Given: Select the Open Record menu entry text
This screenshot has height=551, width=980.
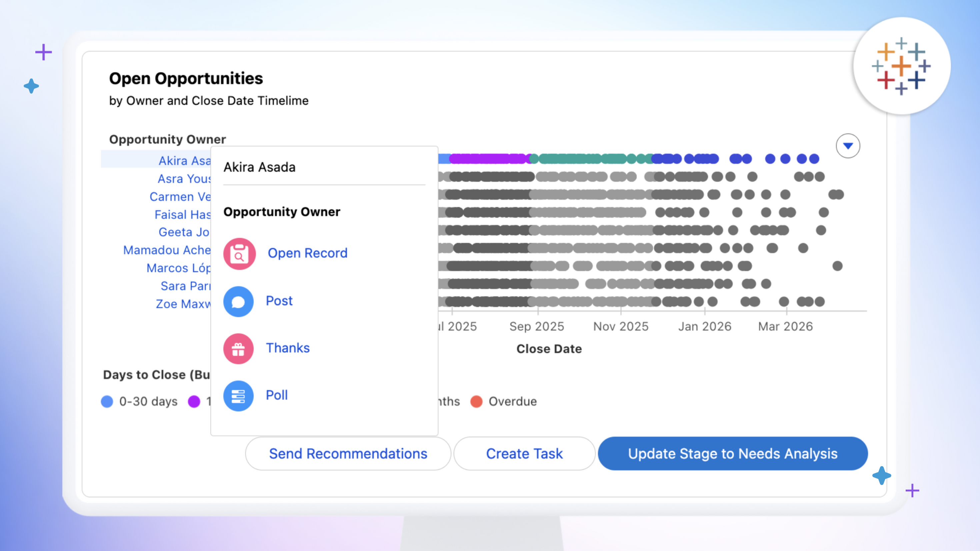Looking at the screenshot, I should coord(307,253).
